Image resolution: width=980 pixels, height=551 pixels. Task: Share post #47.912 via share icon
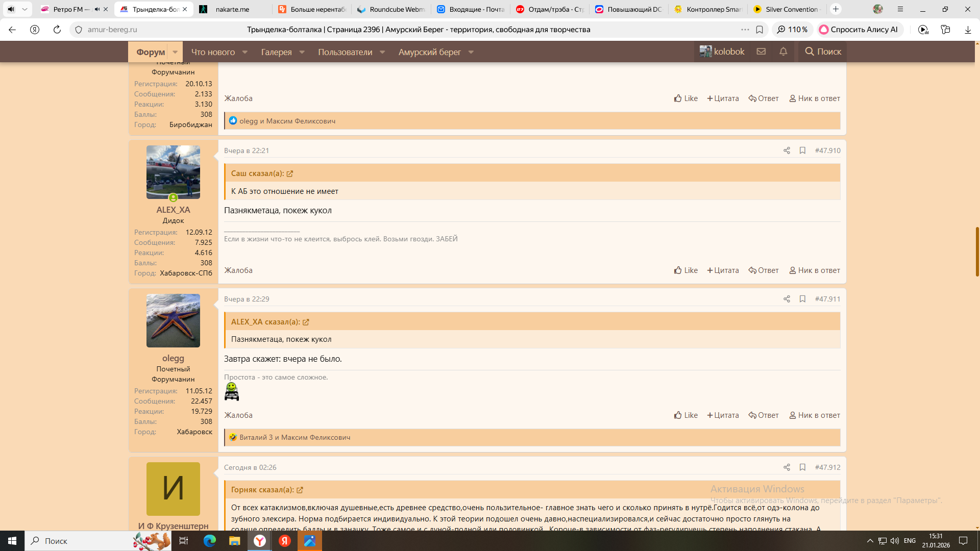tap(787, 467)
